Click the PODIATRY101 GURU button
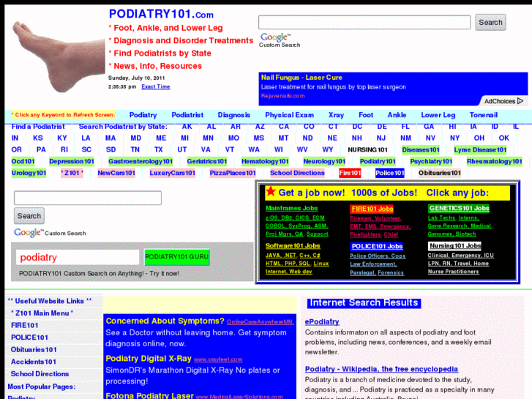This screenshot has height=399, width=532. point(177,257)
